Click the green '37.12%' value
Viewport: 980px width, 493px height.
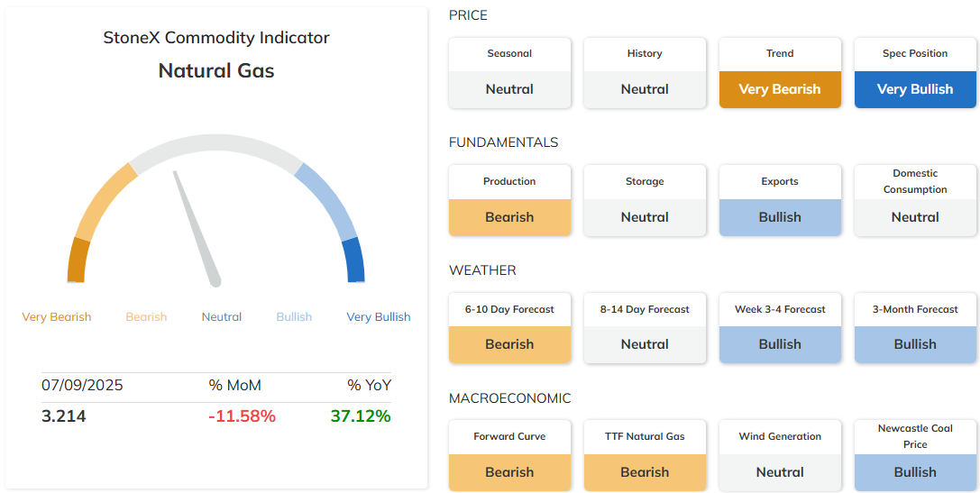point(361,416)
